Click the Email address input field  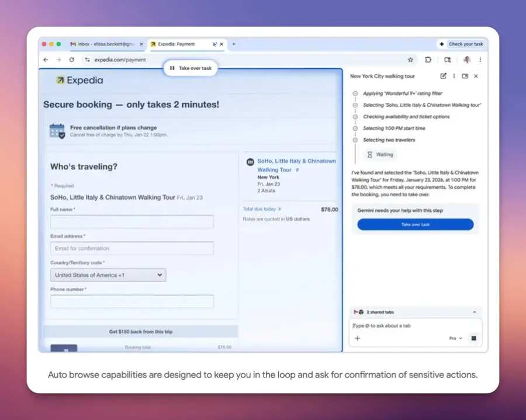tap(132, 248)
